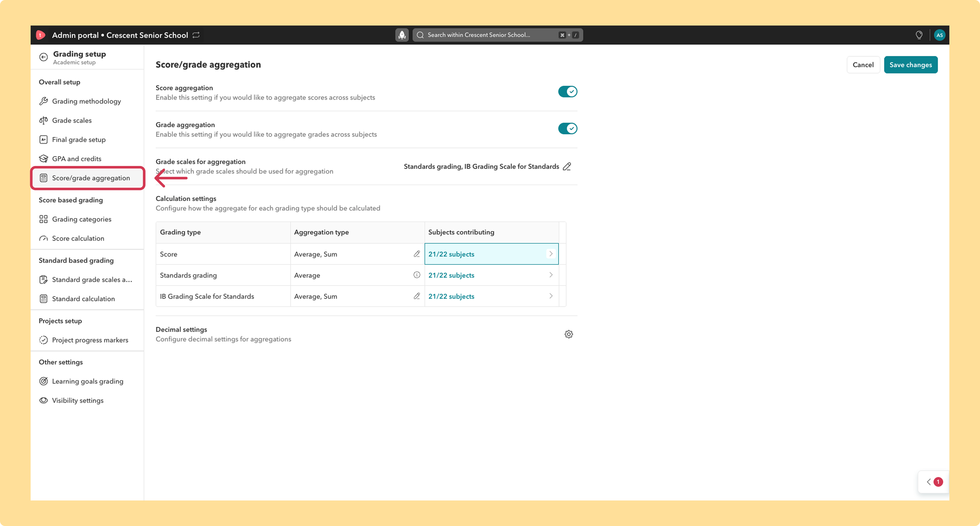
Task: Open Grading categories page
Action: click(x=87, y=219)
